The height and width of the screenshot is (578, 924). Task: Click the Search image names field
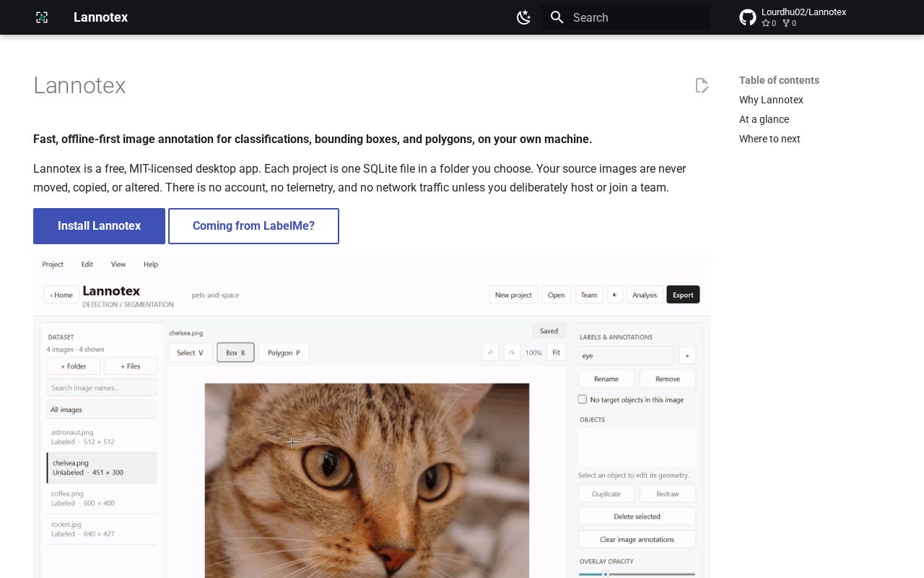click(102, 388)
